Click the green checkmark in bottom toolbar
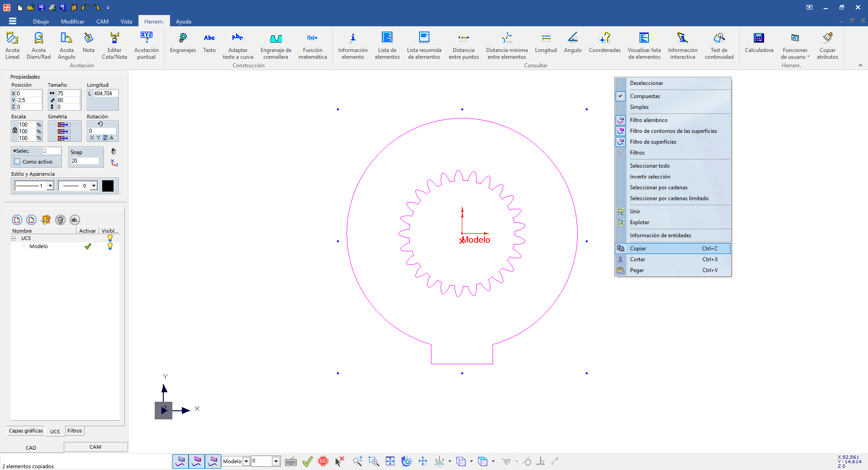The height and width of the screenshot is (470, 868). 308,461
